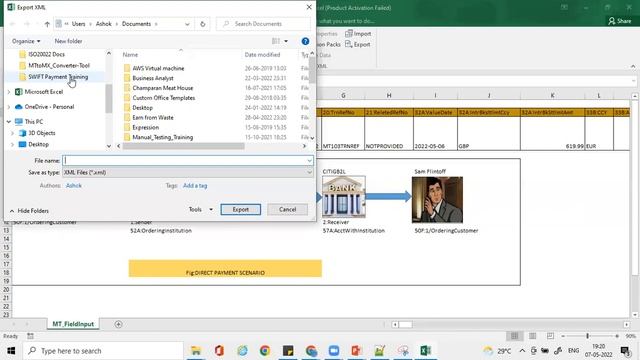Refresh the Documents folder listing

coord(202,24)
